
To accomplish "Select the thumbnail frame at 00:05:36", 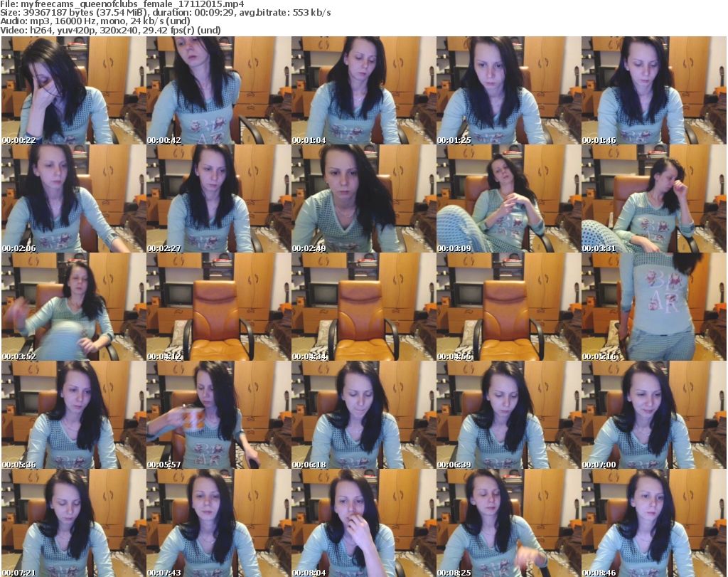I will tap(74, 415).
